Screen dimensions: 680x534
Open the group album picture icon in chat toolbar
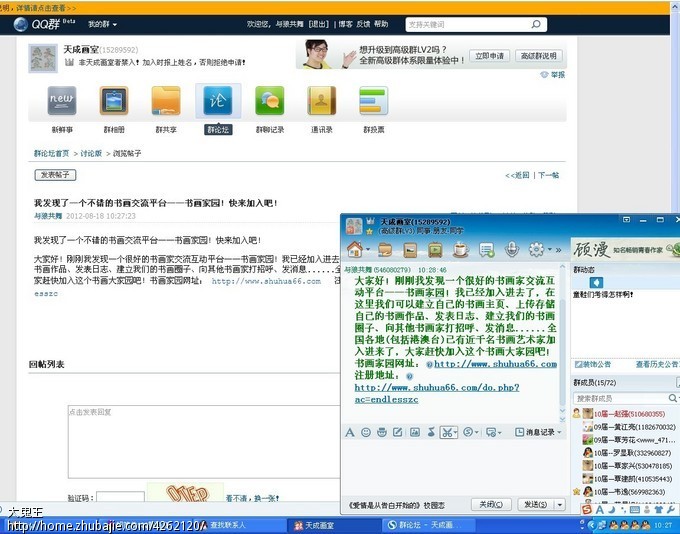tap(410, 249)
